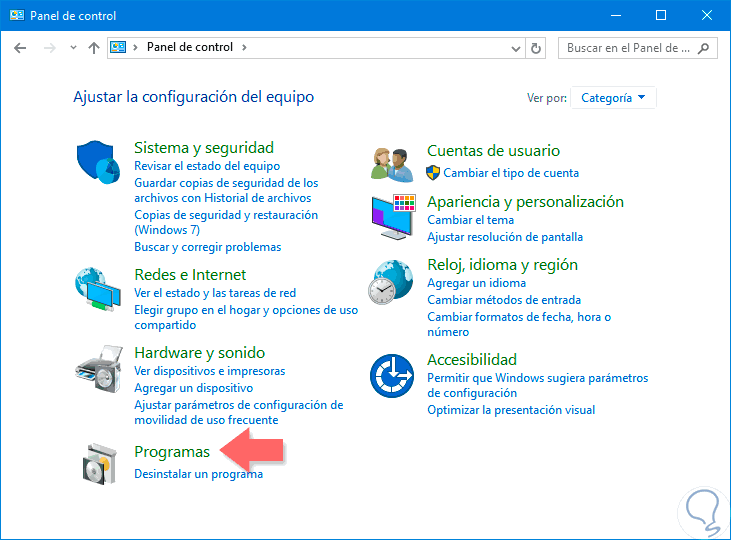Screen dimensions: 731x540
Task: Minimize the Panel de control window
Action: pyautogui.click(x=616, y=15)
